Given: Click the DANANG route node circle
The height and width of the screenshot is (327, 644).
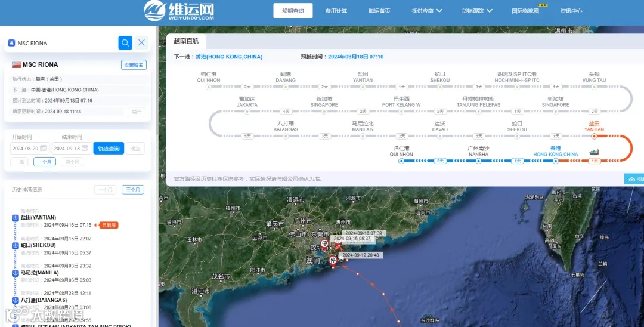Looking at the screenshot, I should click(x=286, y=87).
